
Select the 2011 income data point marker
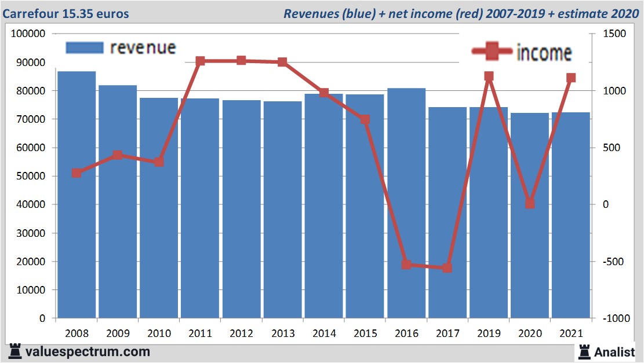pyautogui.click(x=200, y=61)
